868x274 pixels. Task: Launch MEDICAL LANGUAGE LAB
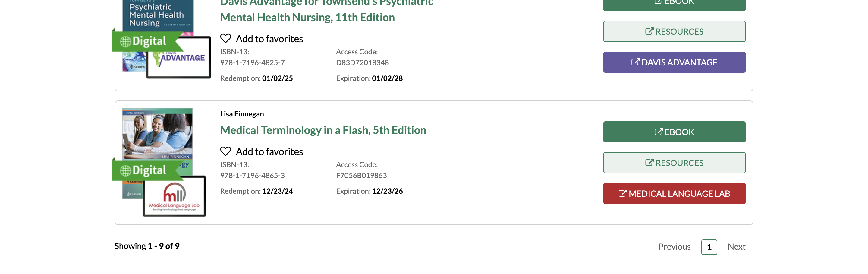click(x=674, y=193)
